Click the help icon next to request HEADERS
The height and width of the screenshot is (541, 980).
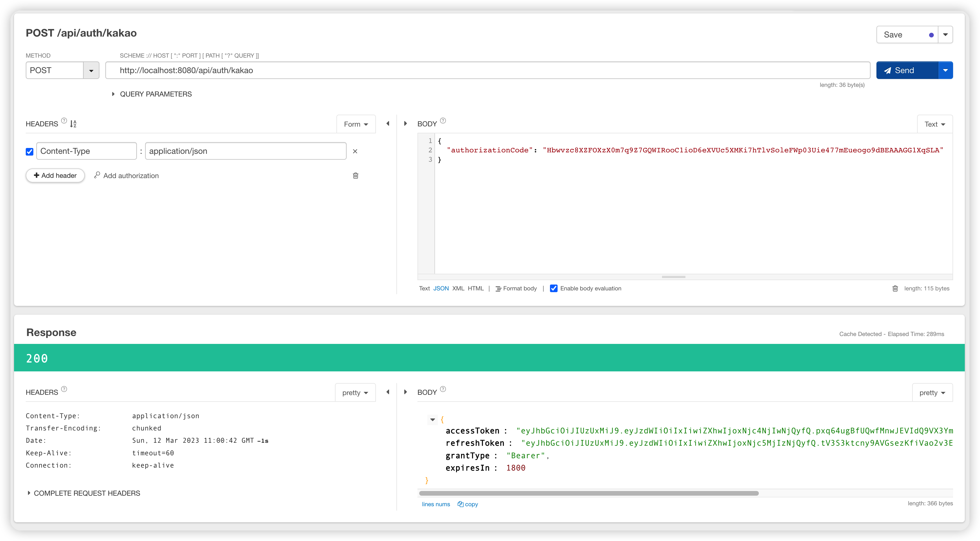tap(64, 121)
